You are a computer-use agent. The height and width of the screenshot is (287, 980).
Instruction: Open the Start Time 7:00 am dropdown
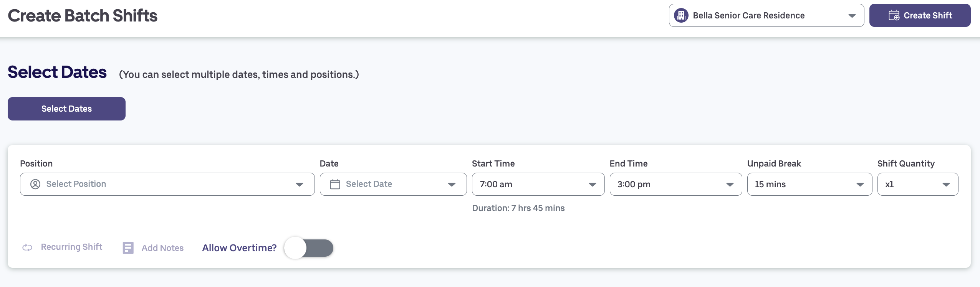pos(538,184)
